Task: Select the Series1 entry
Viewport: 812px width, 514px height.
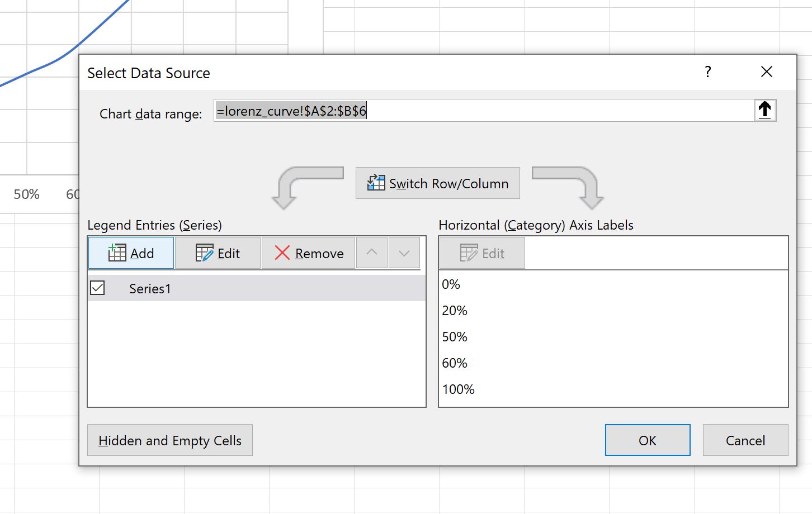Action: (257, 288)
